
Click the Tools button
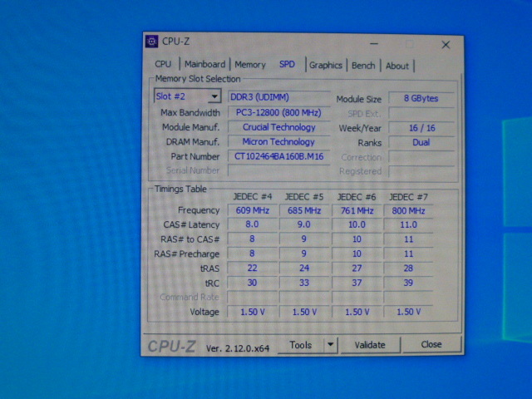pyautogui.click(x=301, y=345)
